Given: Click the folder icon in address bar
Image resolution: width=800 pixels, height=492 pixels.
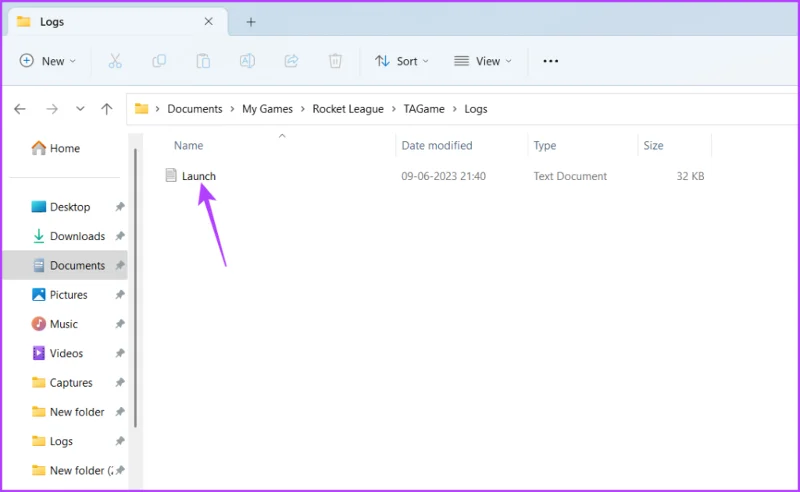Looking at the screenshot, I should (141, 109).
